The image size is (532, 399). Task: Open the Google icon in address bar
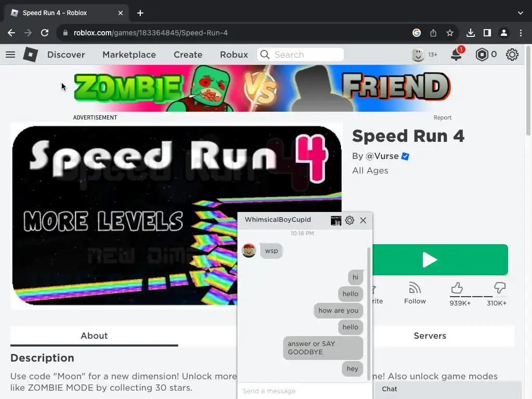[417, 33]
